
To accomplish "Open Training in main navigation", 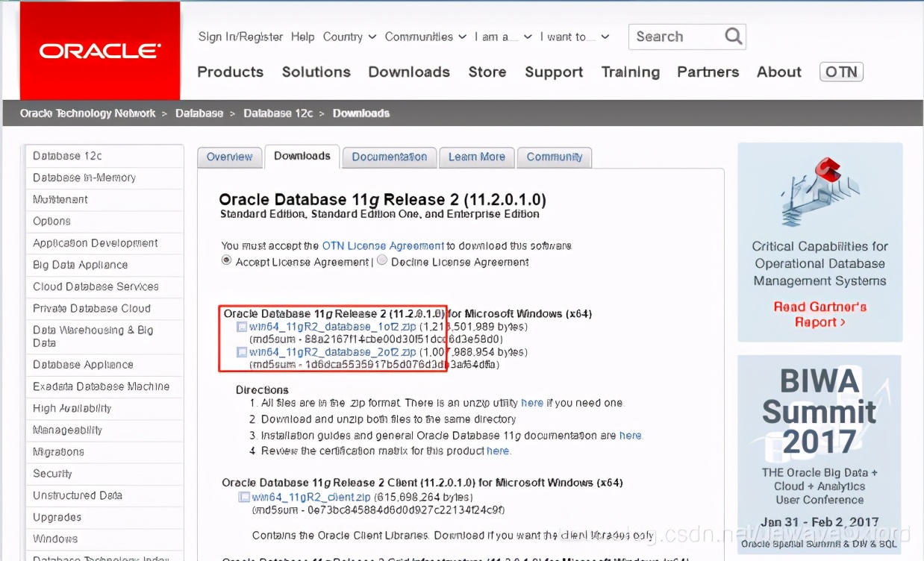I will point(631,72).
